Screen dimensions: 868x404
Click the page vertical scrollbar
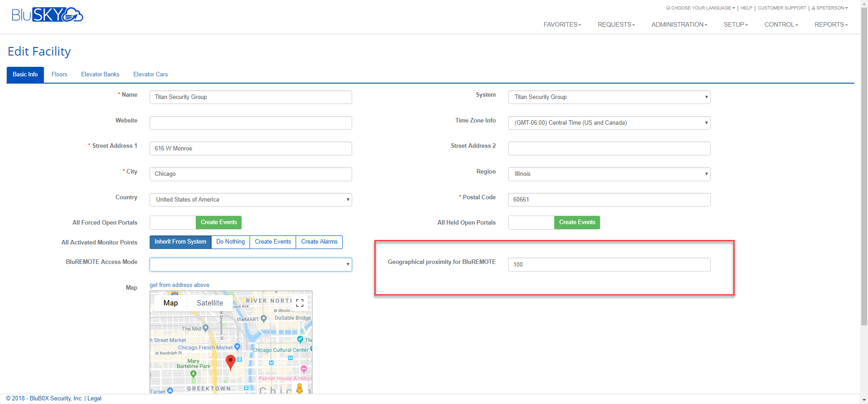tap(864, 181)
